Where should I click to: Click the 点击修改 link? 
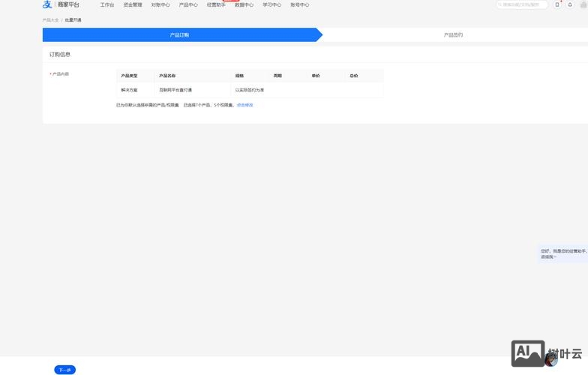point(245,105)
